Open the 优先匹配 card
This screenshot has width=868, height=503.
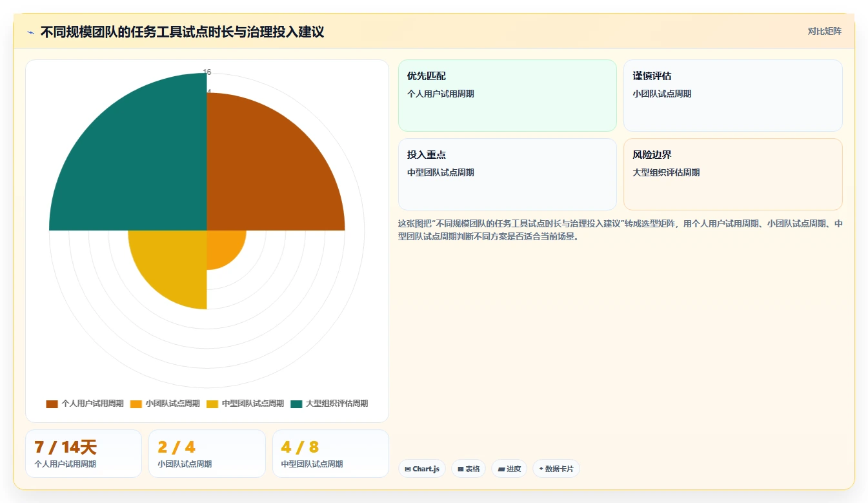507,96
